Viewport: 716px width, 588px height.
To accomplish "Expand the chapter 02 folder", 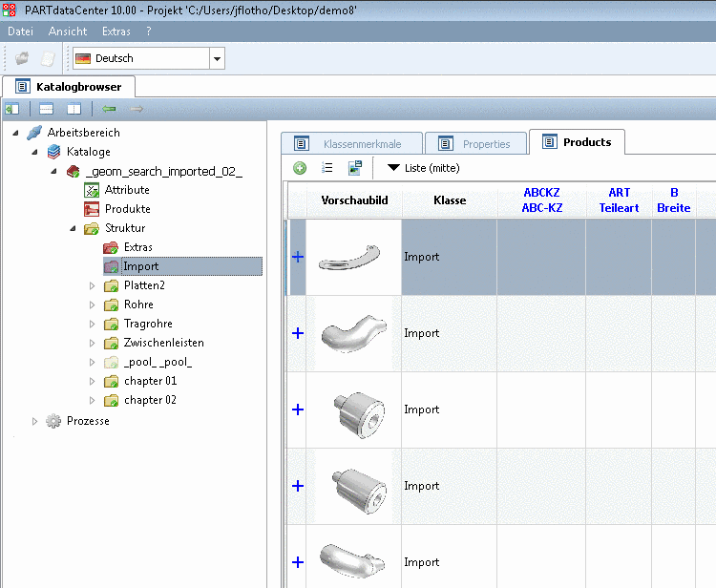I will point(92,400).
